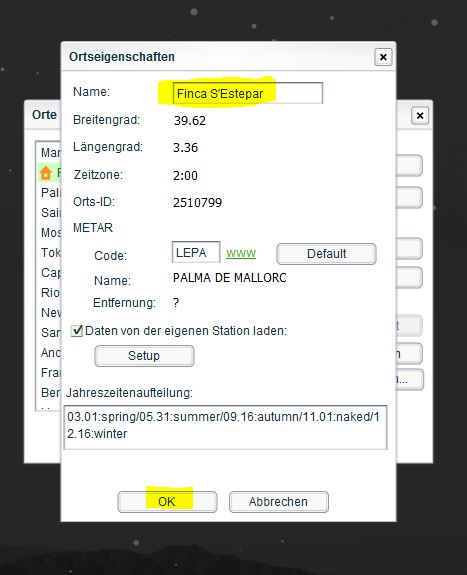Confirm the dialog with OK
Viewport: 467px width, 575px height.
pyautogui.click(x=167, y=502)
